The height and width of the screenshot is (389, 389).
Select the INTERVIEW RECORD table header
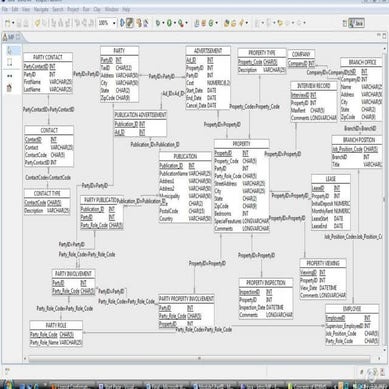(x=313, y=86)
